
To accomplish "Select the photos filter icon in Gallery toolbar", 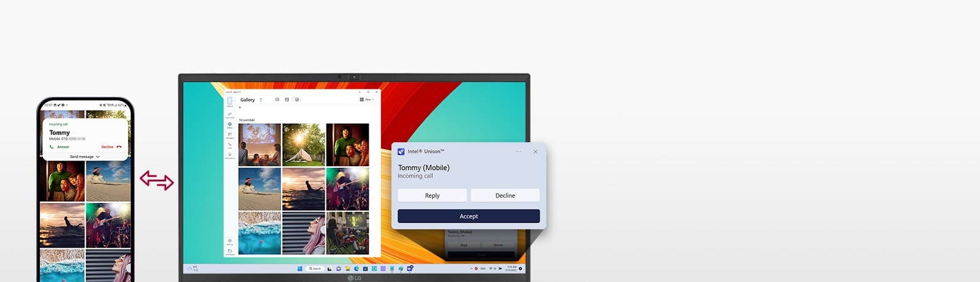I will click(277, 99).
